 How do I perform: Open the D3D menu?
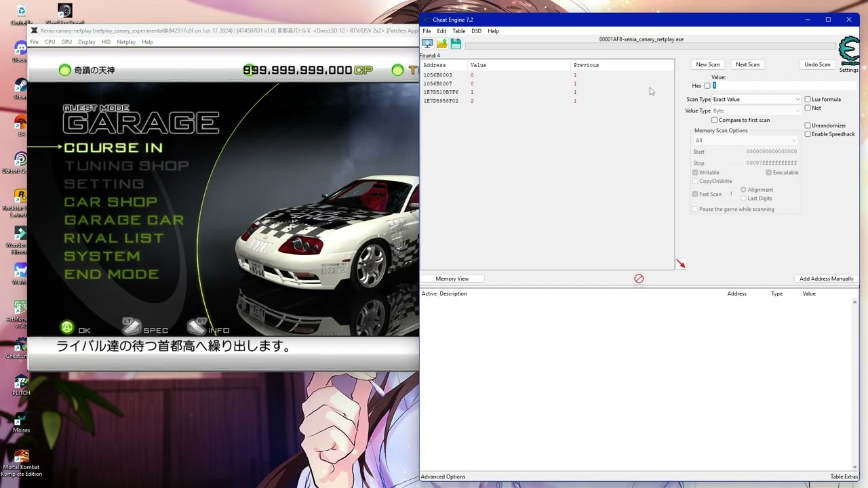[x=476, y=31]
